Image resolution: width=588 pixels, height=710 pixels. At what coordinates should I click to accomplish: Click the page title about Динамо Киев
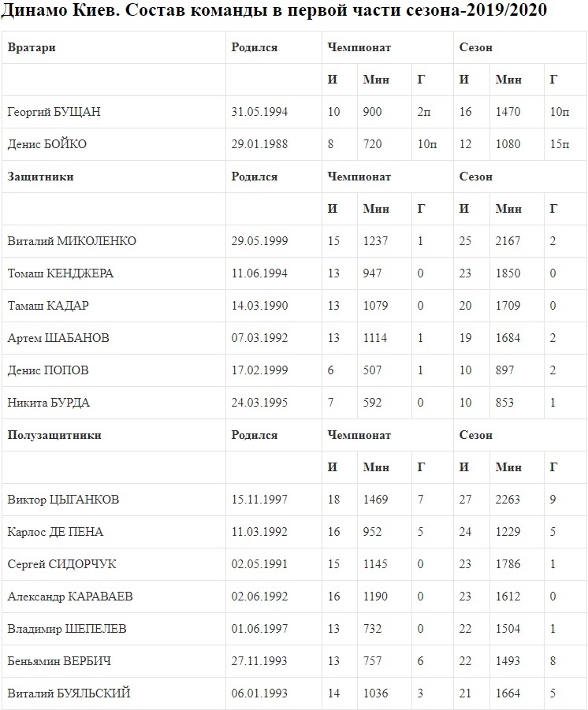pos(274,11)
